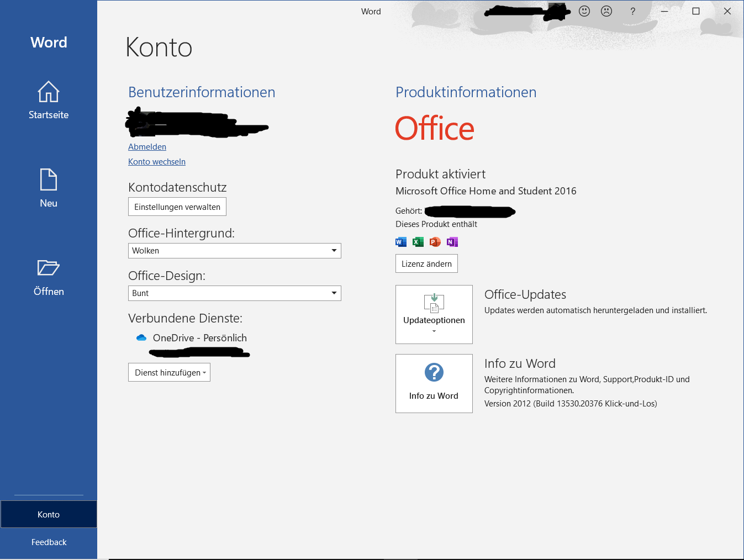Click the Version 2012 build text
This screenshot has height=560, width=744.
coord(571,404)
